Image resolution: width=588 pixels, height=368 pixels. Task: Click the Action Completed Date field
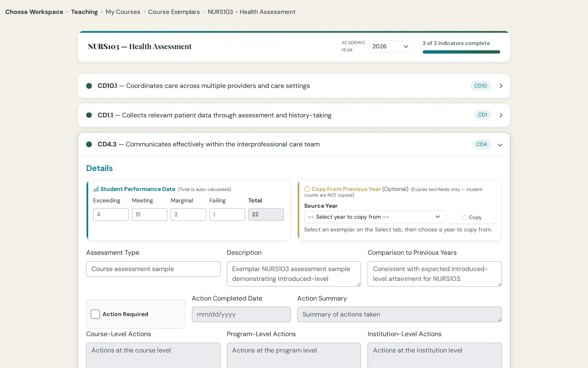point(241,314)
